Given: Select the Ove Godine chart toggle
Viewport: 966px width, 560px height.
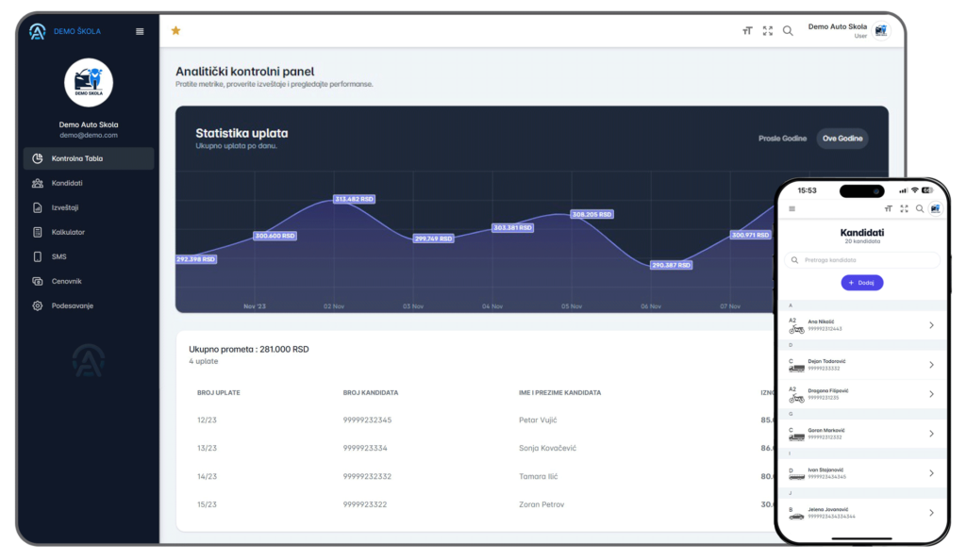Looking at the screenshot, I should point(842,139).
